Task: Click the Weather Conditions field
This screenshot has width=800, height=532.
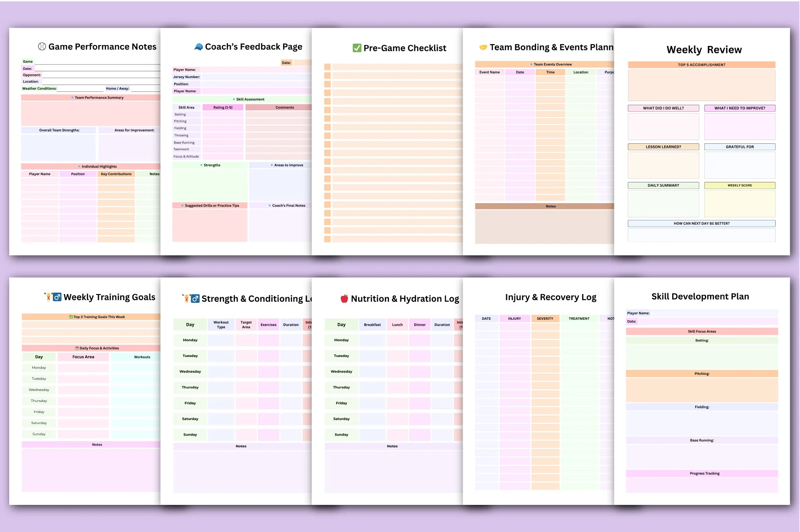Action: 80,88
